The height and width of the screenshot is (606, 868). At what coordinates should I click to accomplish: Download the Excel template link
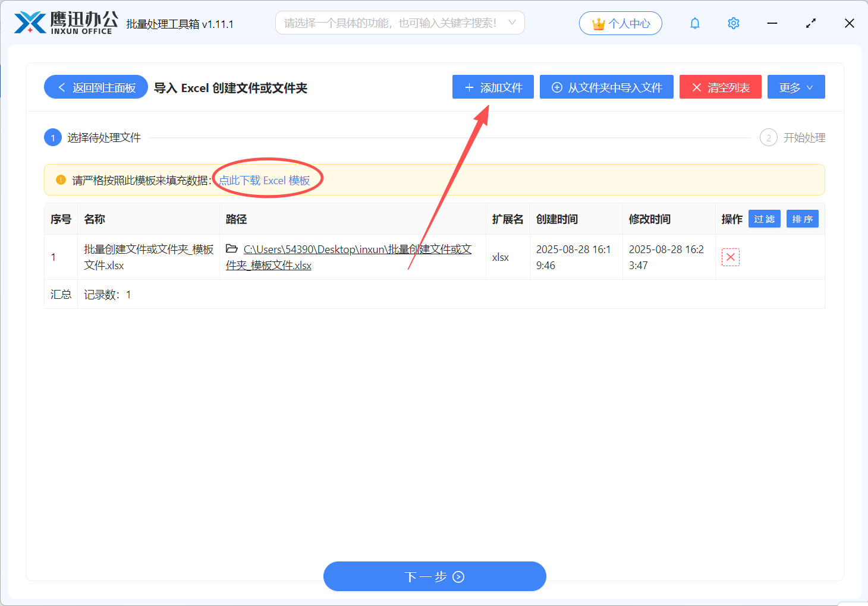[x=265, y=181]
